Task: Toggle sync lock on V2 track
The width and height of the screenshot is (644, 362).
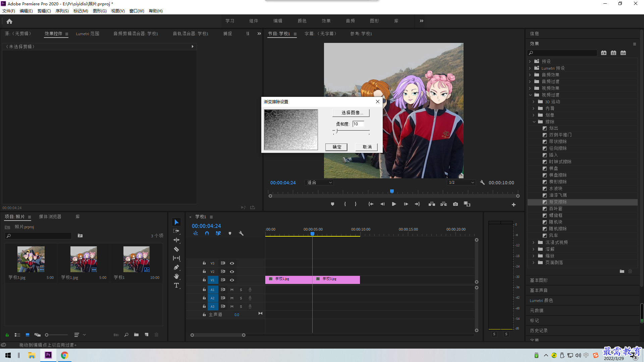Action: (223, 271)
